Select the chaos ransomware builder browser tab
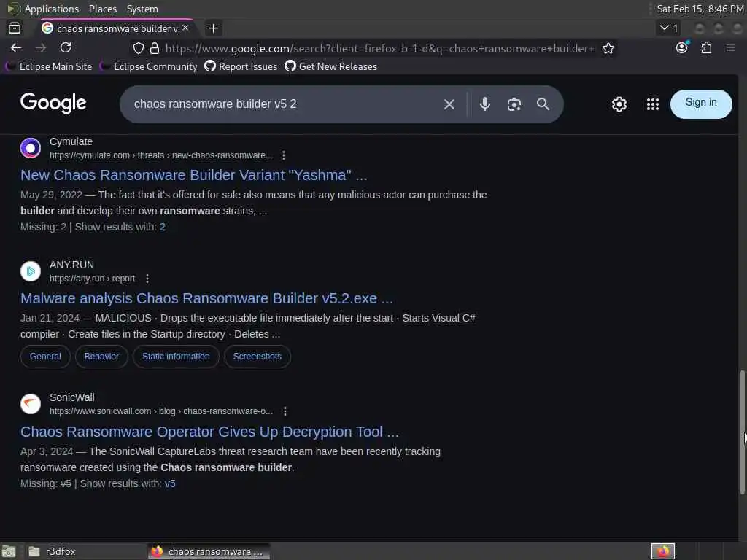 pyautogui.click(x=115, y=28)
